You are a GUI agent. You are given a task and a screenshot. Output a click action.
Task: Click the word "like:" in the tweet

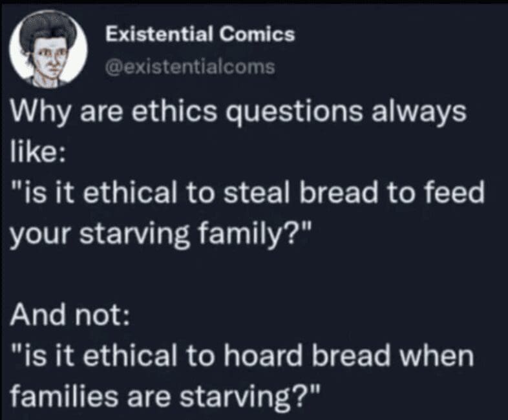tap(36, 153)
